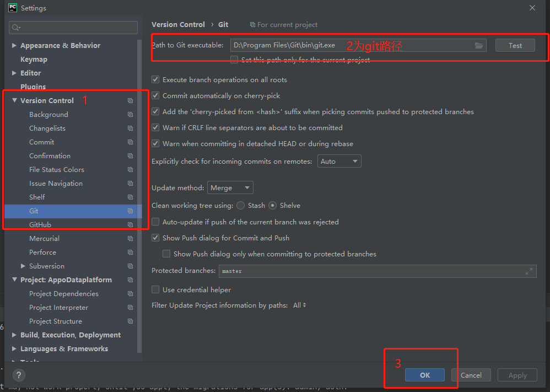Viewport: 550px width, 392px height.
Task: Collapse the Project: AppoDataplatform node
Action: coord(14,280)
